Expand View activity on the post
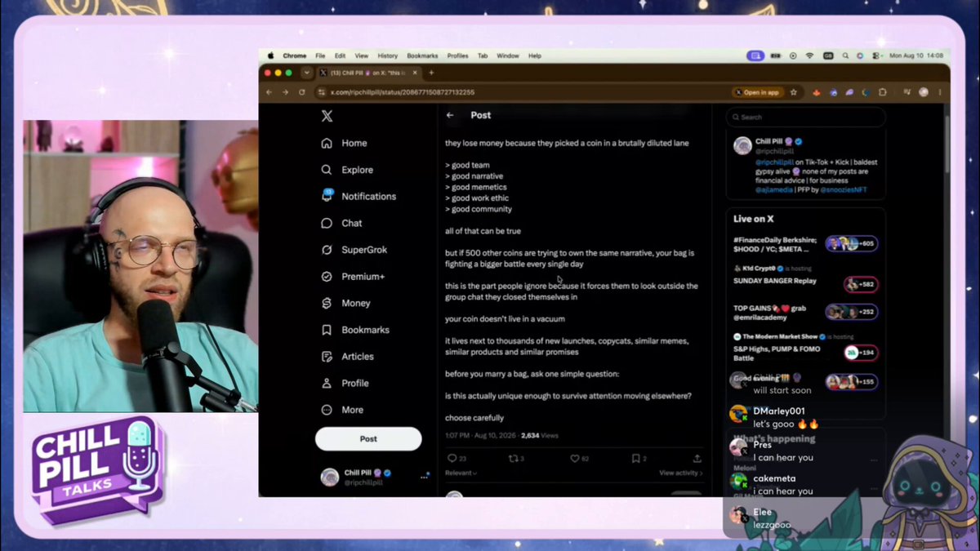This screenshot has height=551, width=980. [x=681, y=473]
